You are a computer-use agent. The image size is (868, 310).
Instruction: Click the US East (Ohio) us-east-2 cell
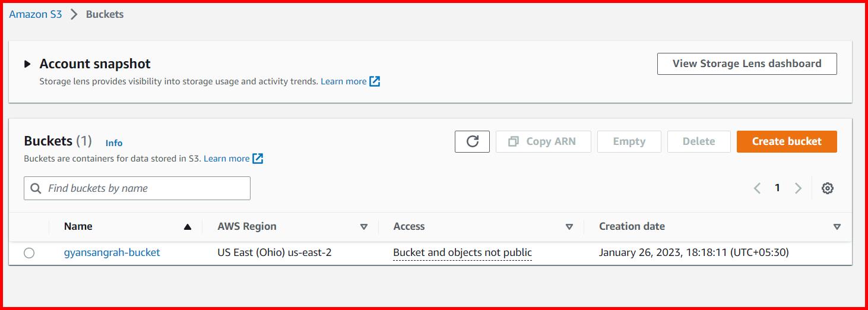pyautogui.click(x=274, y=252)
